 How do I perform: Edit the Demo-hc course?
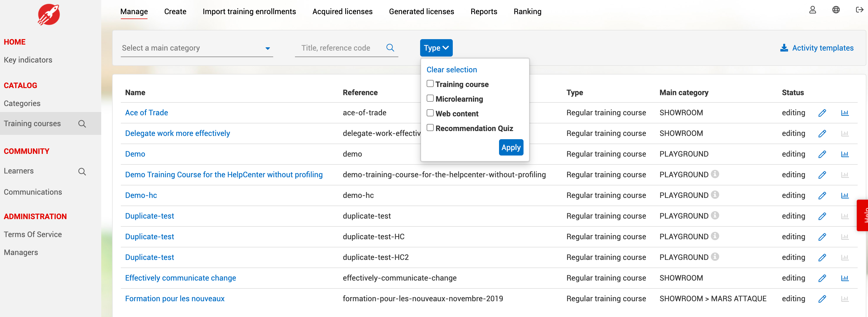[x=822, y=196]
